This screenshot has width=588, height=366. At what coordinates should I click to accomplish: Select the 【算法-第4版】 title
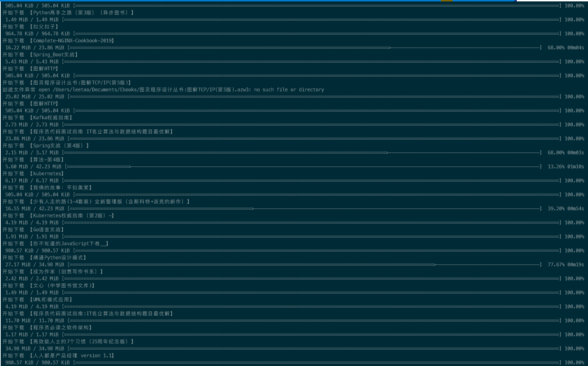[46, 160]
